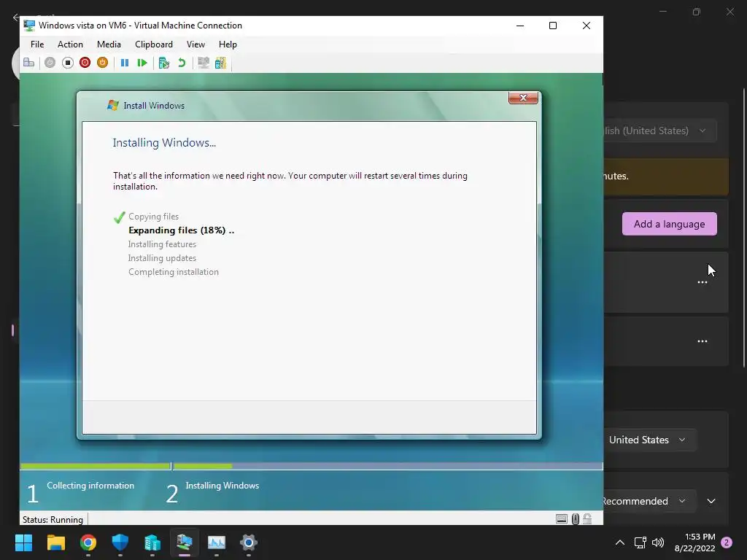747x560 pixels.
Task: Click the keyboard status bar icon
Action: click(562, 519)
